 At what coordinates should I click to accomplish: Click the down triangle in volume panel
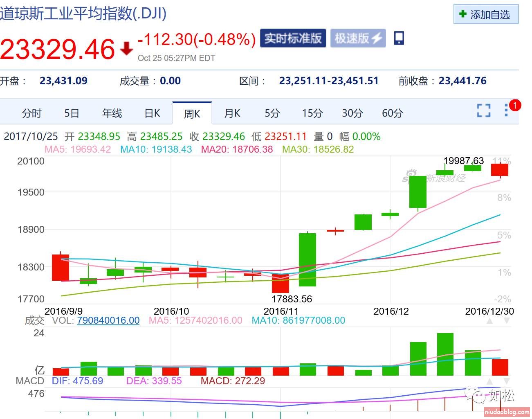tap(506, 321)
